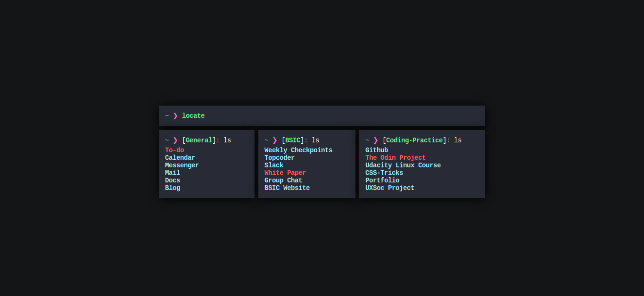Image resolution: width=644 pixels, height=296 pixels.
Task: Open the UXSoc Project link
Action: tap(390, 188)
